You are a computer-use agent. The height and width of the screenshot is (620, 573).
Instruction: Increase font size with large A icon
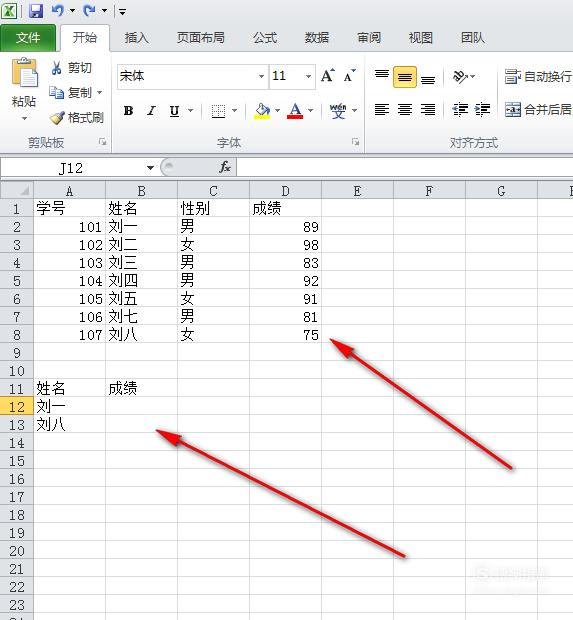point(327,76)
